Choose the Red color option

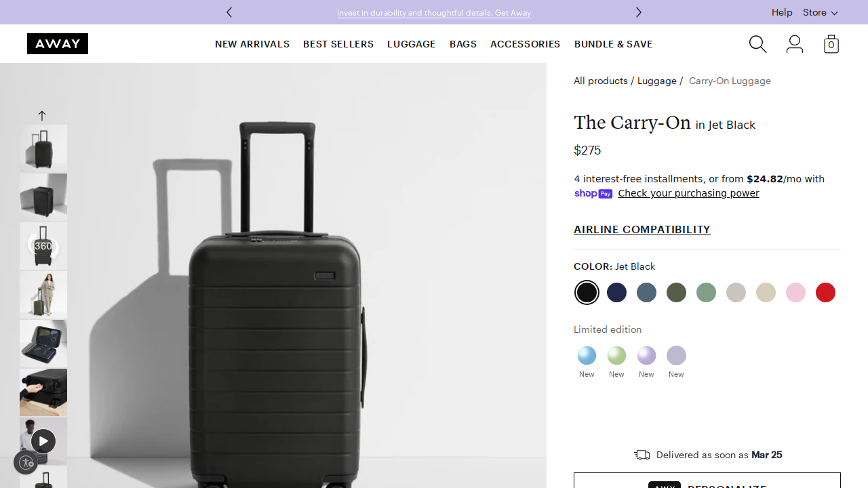pos(825,292)
